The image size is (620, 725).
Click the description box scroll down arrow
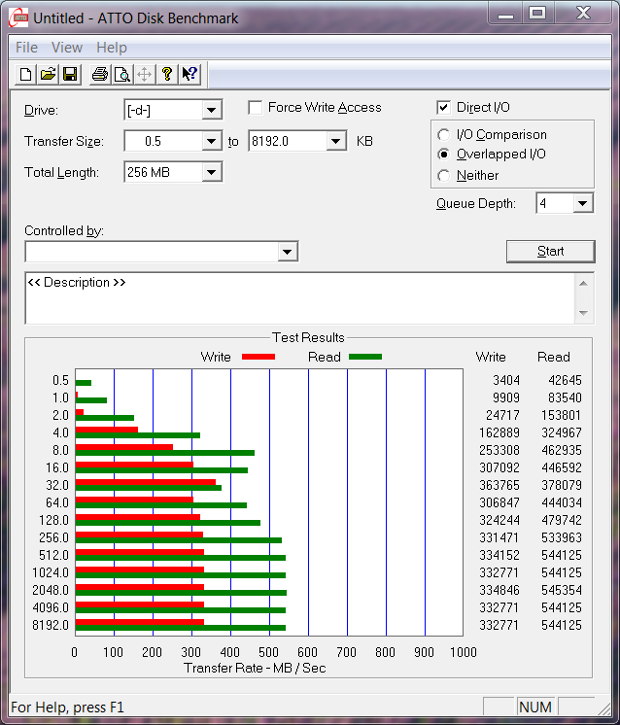click(x=584, y=313)
